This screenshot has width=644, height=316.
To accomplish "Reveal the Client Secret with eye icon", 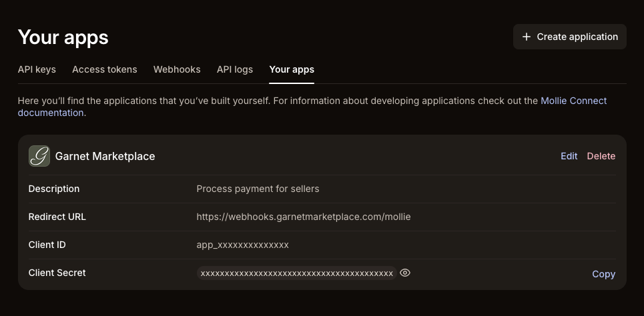I will [x=405, y=273].
